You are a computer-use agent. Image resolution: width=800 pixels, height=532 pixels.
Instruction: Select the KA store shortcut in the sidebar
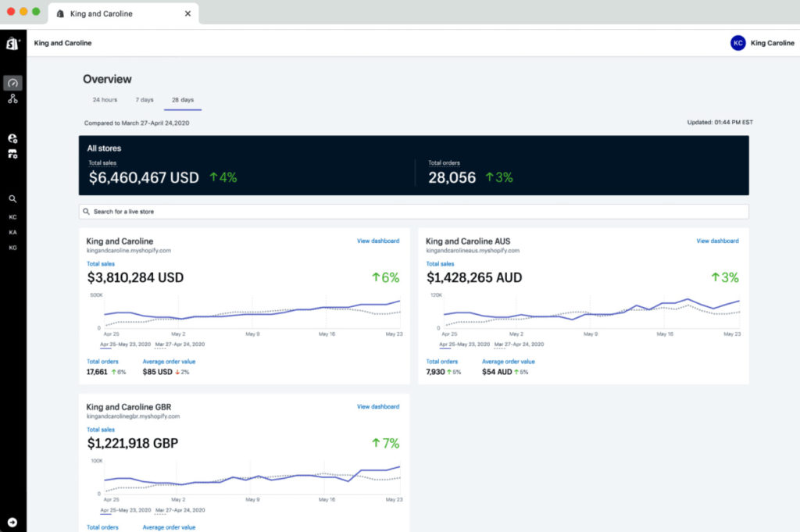click(12, 232)
